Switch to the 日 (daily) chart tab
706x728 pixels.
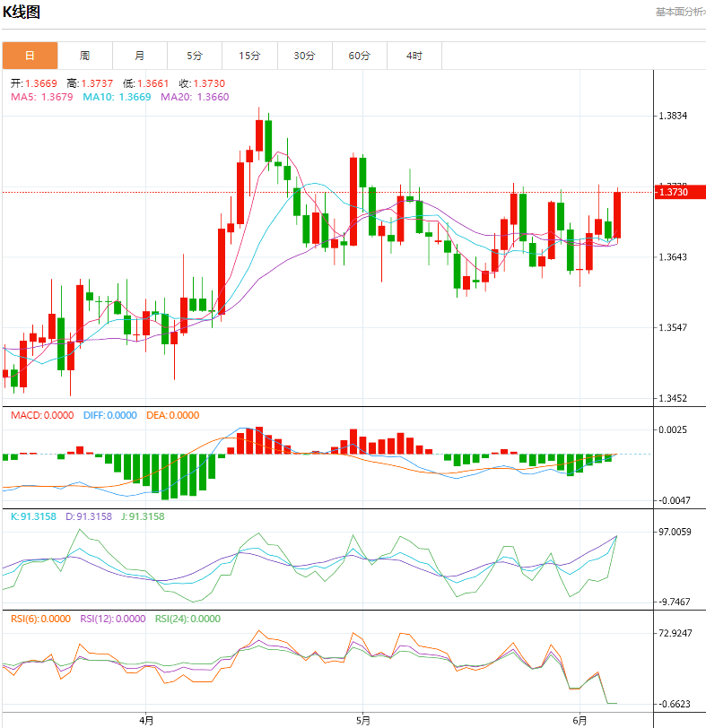tap(30, 56)
